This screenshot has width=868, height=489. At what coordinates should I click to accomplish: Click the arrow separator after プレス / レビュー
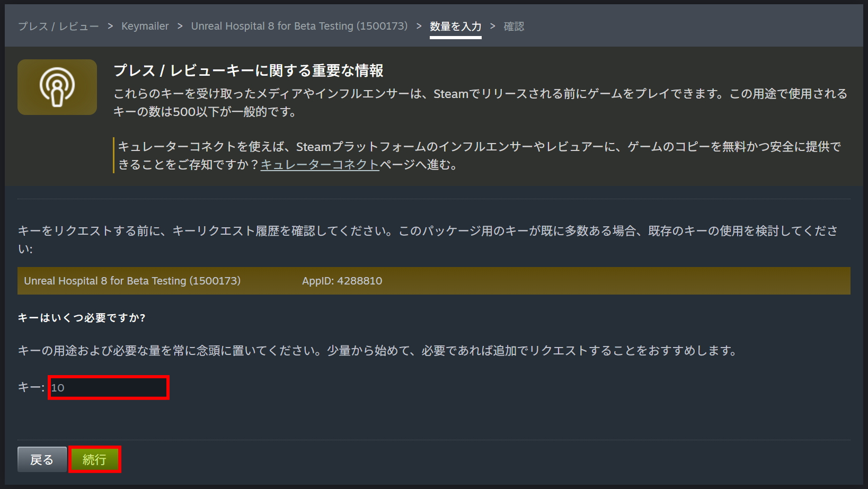(110, 26)
